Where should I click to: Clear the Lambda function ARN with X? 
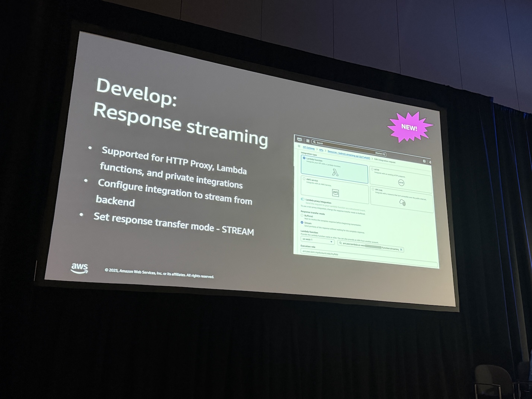tap(401, 250)
